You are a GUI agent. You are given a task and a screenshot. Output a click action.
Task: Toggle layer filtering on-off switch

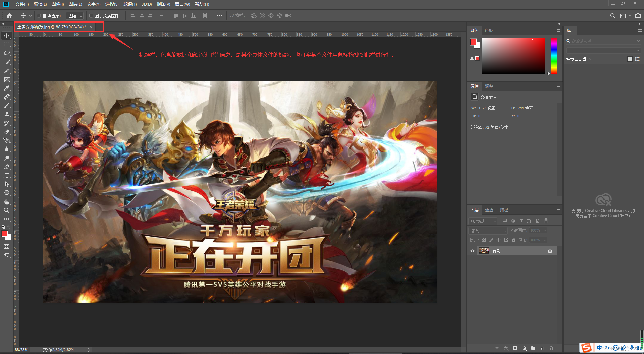click(546, 220)
